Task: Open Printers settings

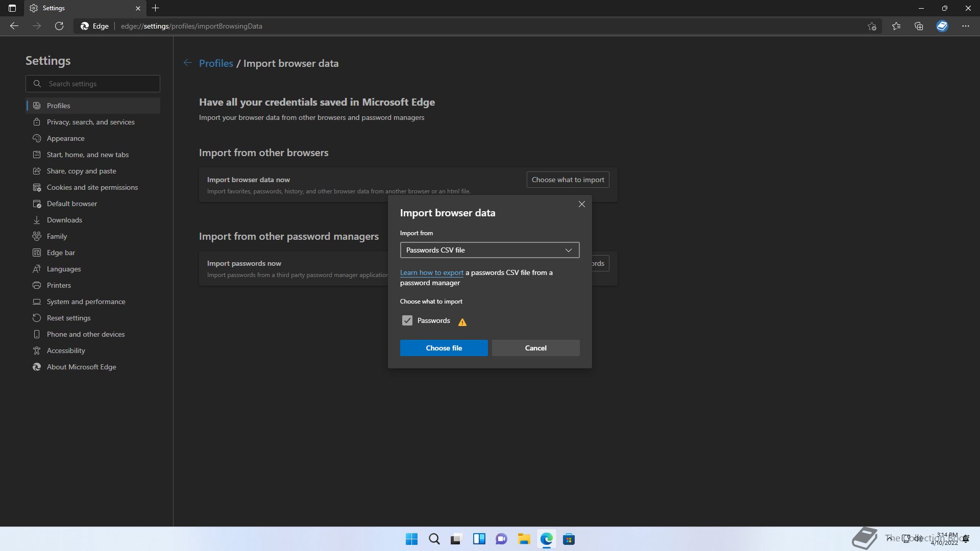Action: click(x=93, y=285)
